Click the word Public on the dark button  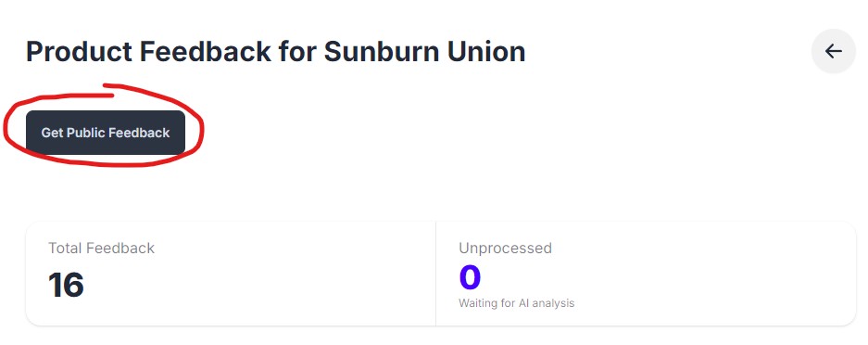[x=86, y=133]
